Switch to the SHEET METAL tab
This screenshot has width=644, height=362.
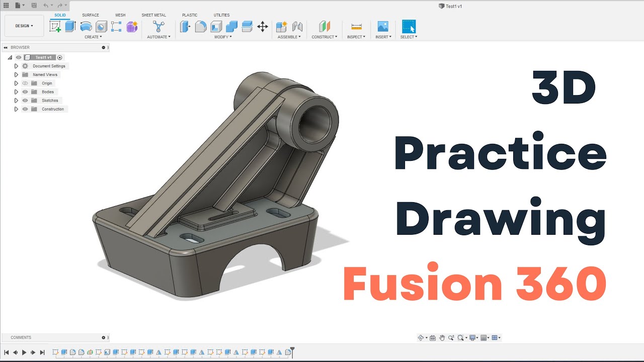point(153,15)
